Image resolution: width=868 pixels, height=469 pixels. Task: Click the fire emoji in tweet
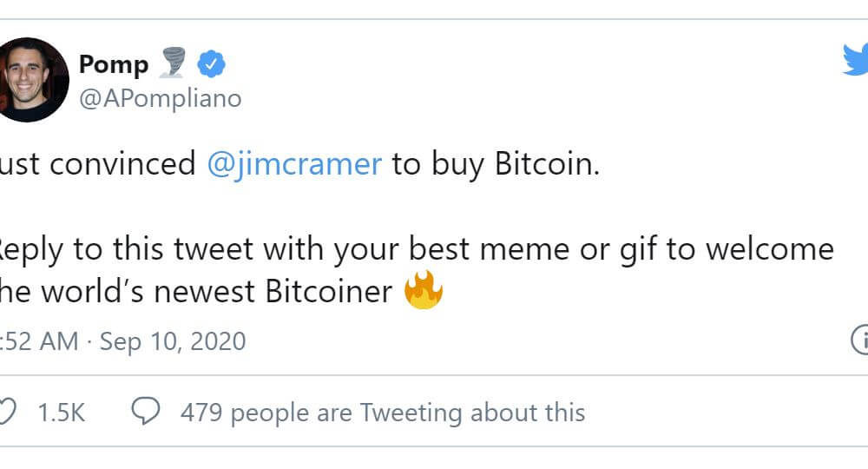(x=424, y=289)
